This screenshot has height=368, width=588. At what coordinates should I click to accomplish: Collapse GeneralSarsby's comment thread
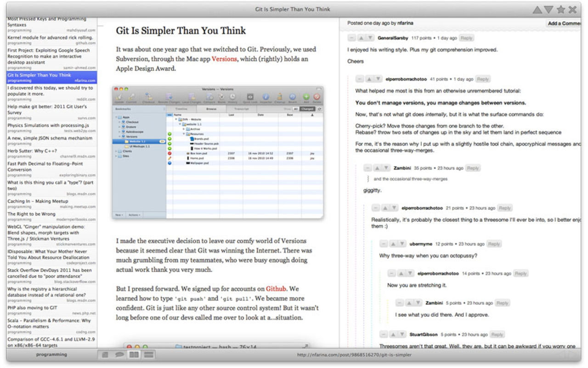coord(352,38)
